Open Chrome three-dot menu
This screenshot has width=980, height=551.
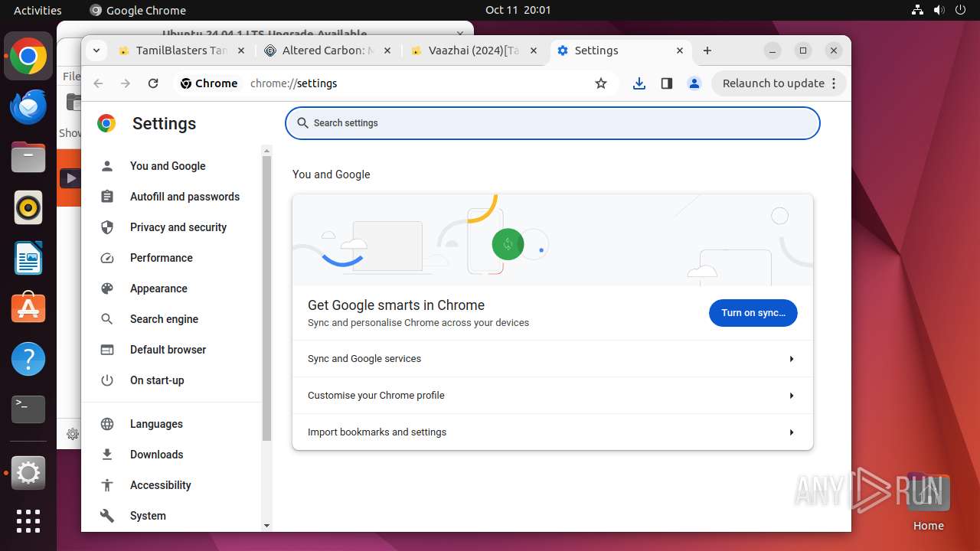(835, 83)
